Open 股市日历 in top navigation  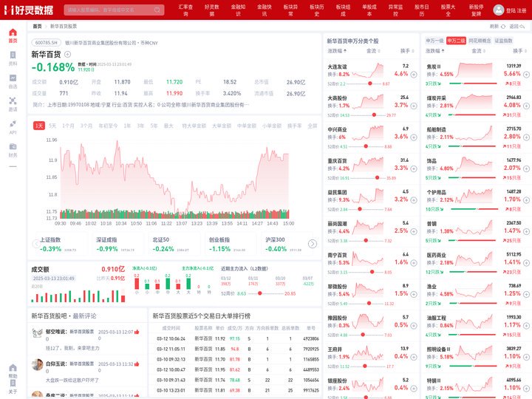pos(422,10)
